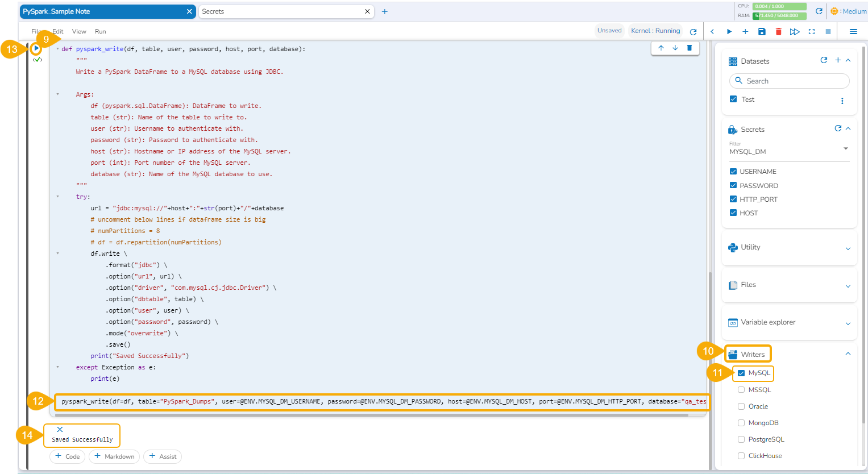Switch to the Secrets tab
This screenshot has height=474, width=868.
click(x=281, y=11)
